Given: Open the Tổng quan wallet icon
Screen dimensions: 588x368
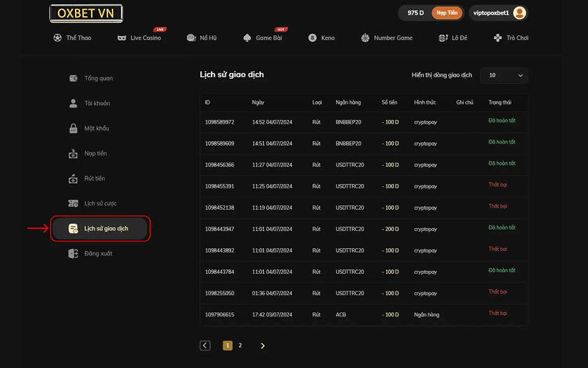Looking at the screenshot, I should tap(73, 78).
